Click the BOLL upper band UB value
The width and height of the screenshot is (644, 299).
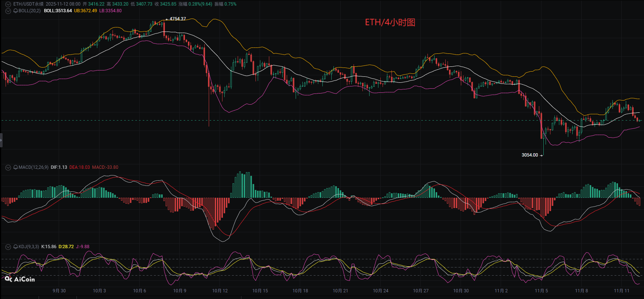(x=85, y=11)
